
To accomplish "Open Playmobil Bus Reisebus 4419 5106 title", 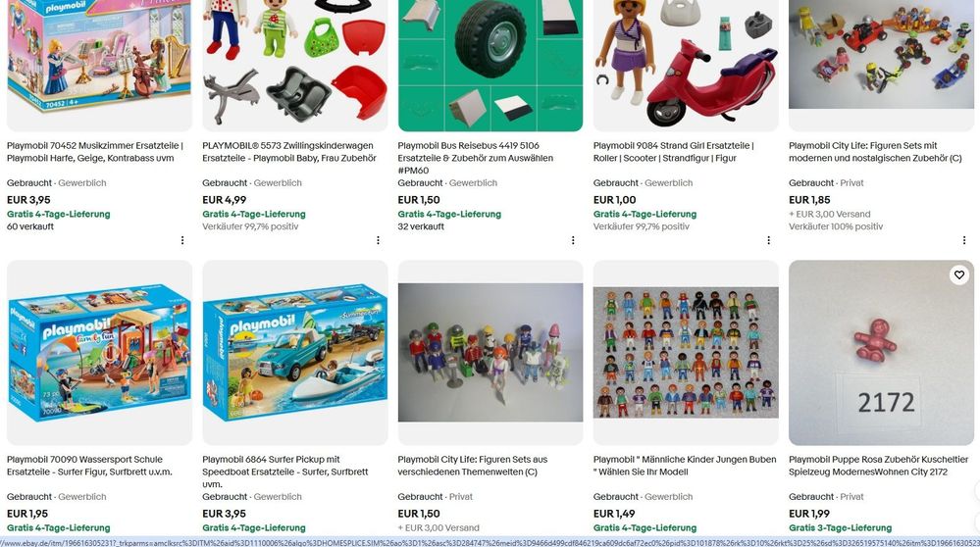I will pos(476,158).
